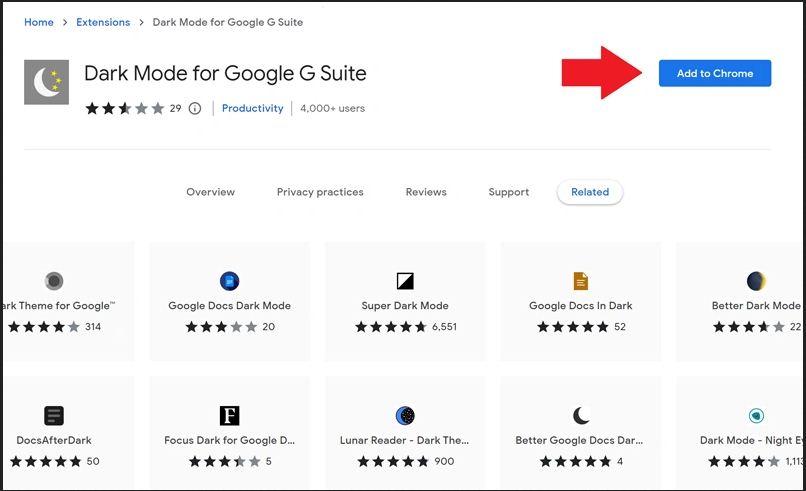Click the Better Google Docs Dark crescent icon
Viewport: 806px width, 491px height.
pyautogui.click(x=580, y=415)
